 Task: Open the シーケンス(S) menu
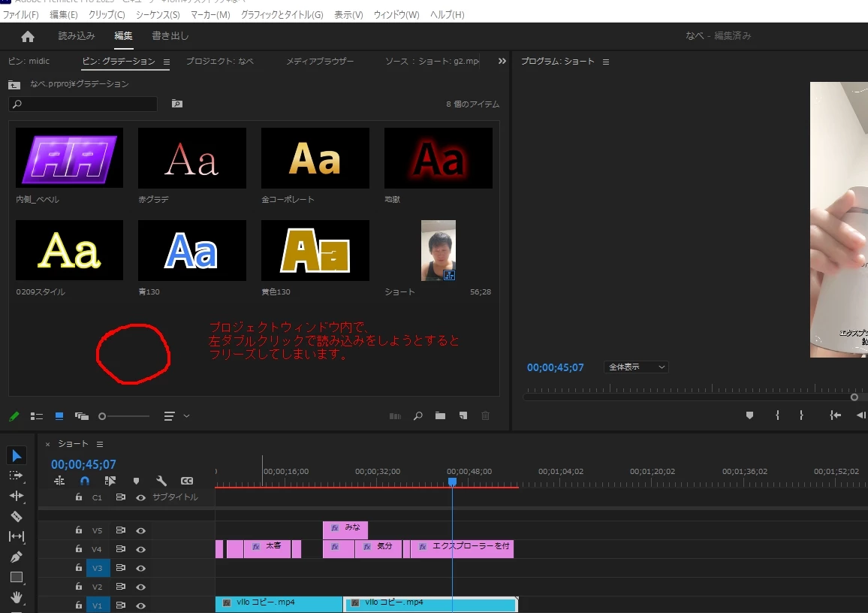coord(157,15)
